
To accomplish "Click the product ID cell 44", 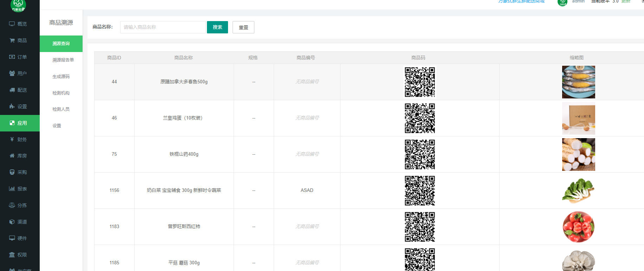I will click(114, 82).
